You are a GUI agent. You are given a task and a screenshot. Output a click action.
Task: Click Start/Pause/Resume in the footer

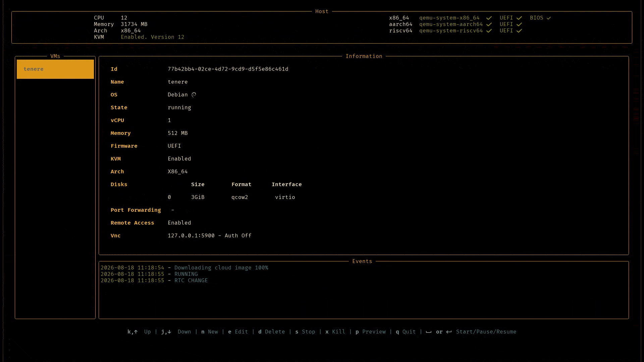click(486, 332)
